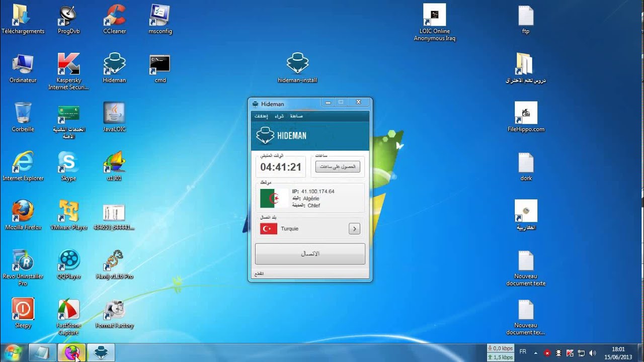The image size is (644, 362).
Task: Select the FileHippo.com shortcut
Action: (526, 117)
